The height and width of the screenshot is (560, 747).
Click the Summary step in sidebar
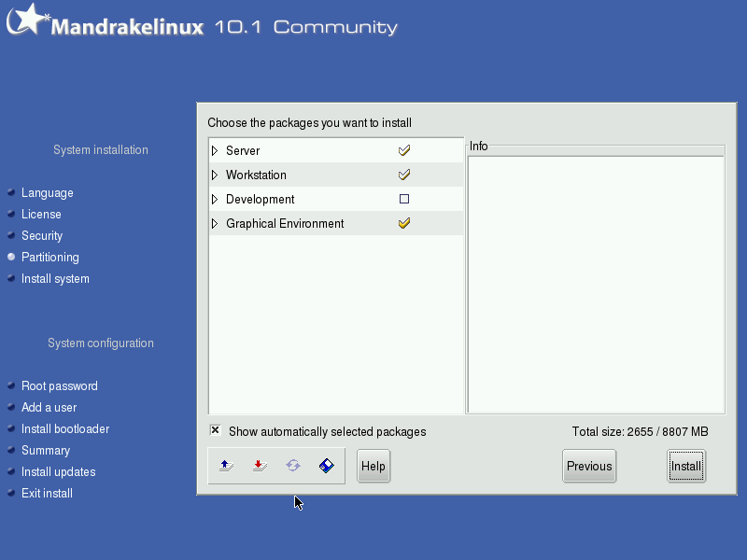click(x=46, y=450)
